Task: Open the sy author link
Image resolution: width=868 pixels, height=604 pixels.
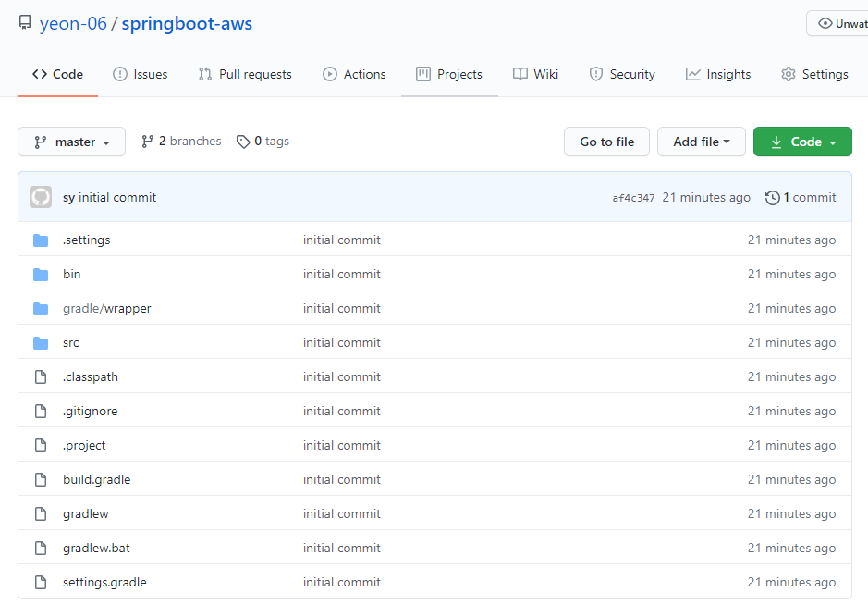Action: pyautogui.click(x=68, y=198)
